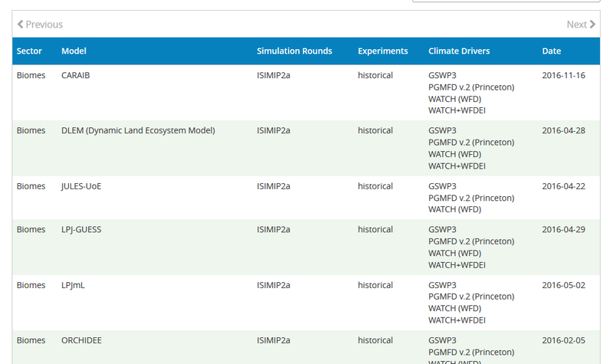This screenshot has width=613, height=364.
Task: Click ISIMIP2a in the CARAIB row
Action: (274, 75)
